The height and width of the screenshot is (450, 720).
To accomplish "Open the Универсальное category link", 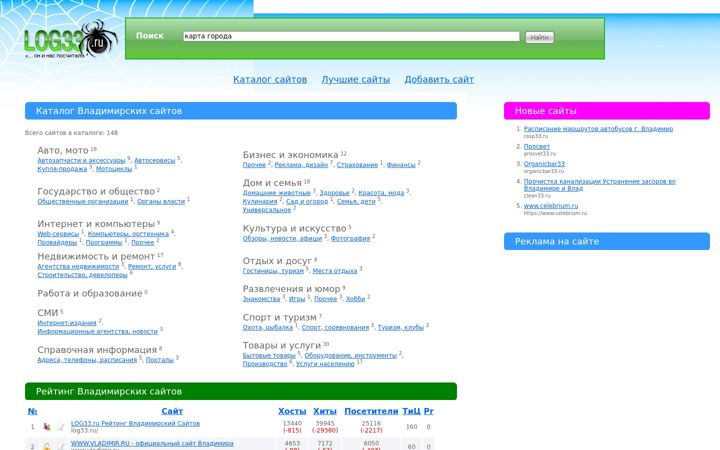I will click(x=267, y=209).
